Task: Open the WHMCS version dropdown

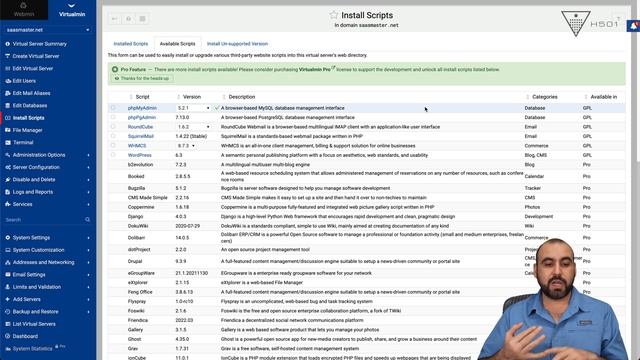Action: (x=186, y=146)
